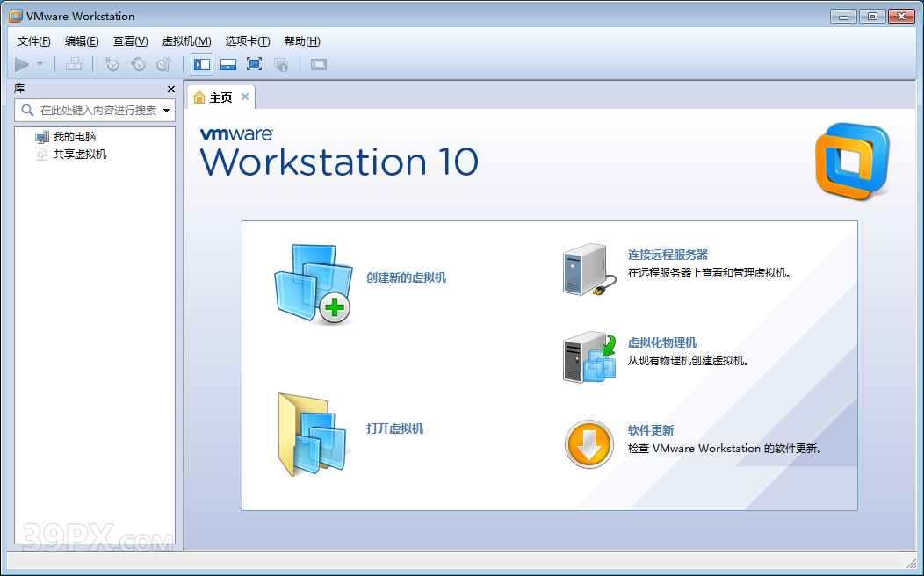
Task: Minimize the VMware Workstation window
Action: pos(843,16)
